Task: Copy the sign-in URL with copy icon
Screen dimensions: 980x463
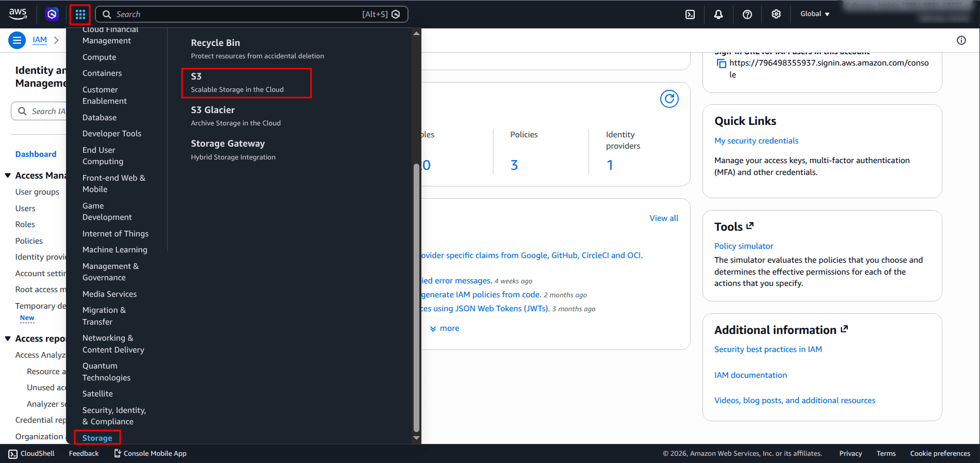Action: (x=721, y=63)
